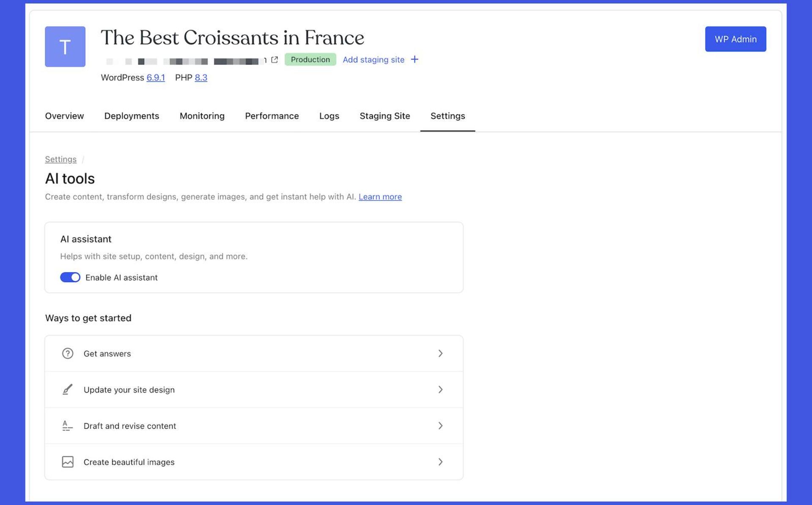Screen dimensions: 812x505
Task: Click the image icon for beautiful images
Action: tap(68, 462)
